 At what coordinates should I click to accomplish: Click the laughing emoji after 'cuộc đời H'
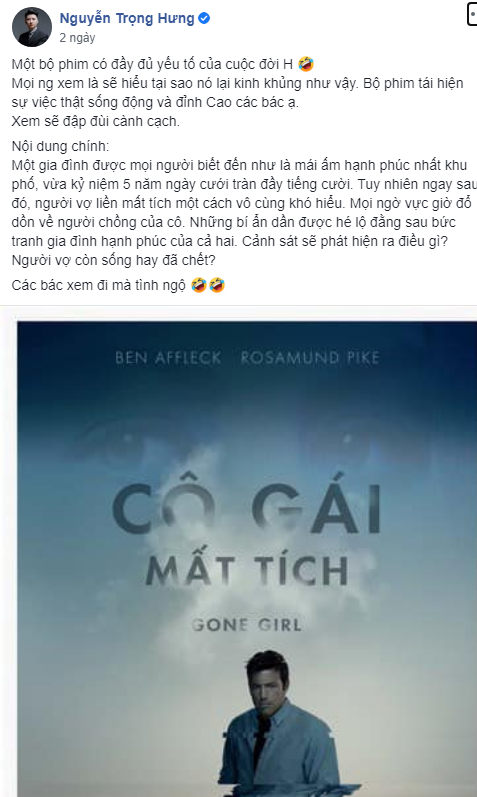(306, 64)
